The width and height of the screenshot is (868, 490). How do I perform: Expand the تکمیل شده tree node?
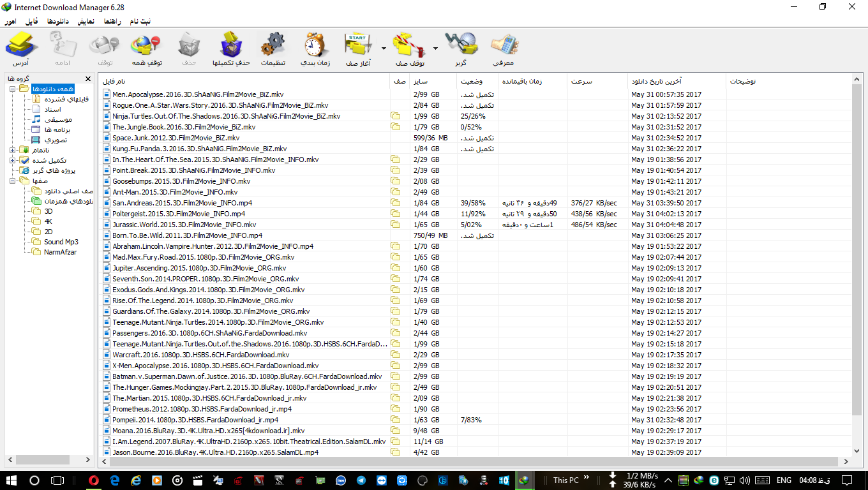[x=13, y=160]
